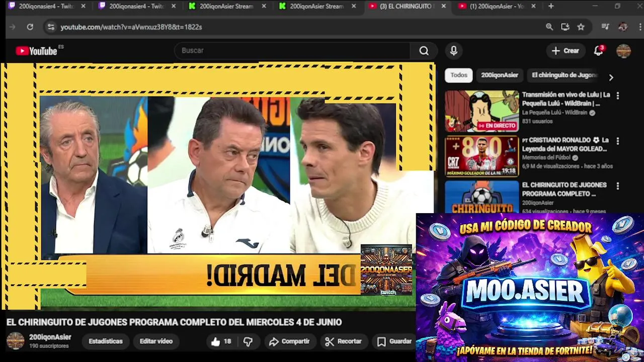Minimize the browser window
644x362 pixels.
click(595, 6)
